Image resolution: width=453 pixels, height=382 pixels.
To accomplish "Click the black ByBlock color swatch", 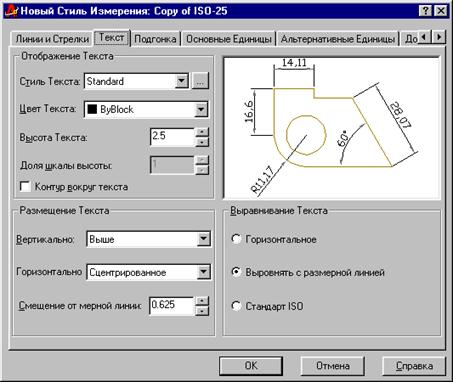I will [92, 109].
